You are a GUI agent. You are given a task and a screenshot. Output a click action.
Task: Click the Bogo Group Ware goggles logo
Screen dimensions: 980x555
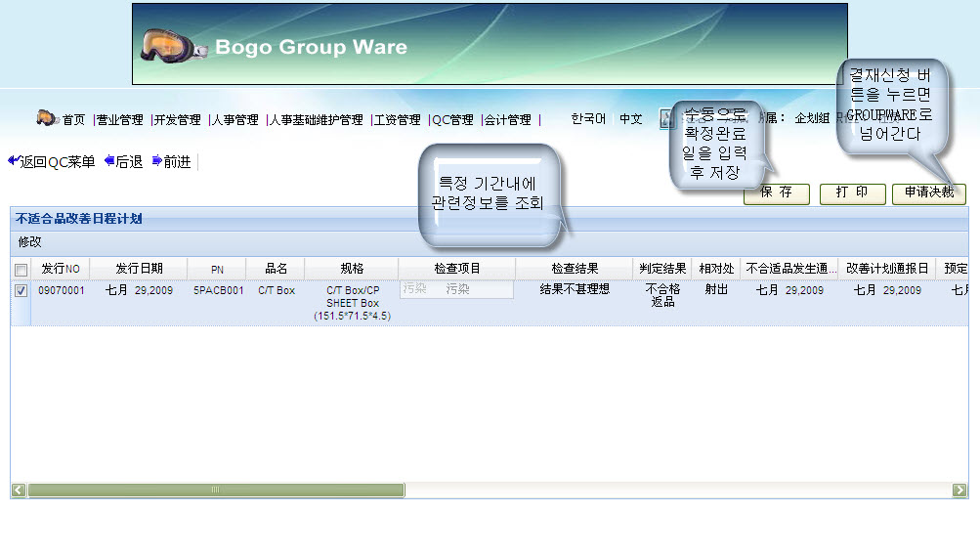click(173, 46)
